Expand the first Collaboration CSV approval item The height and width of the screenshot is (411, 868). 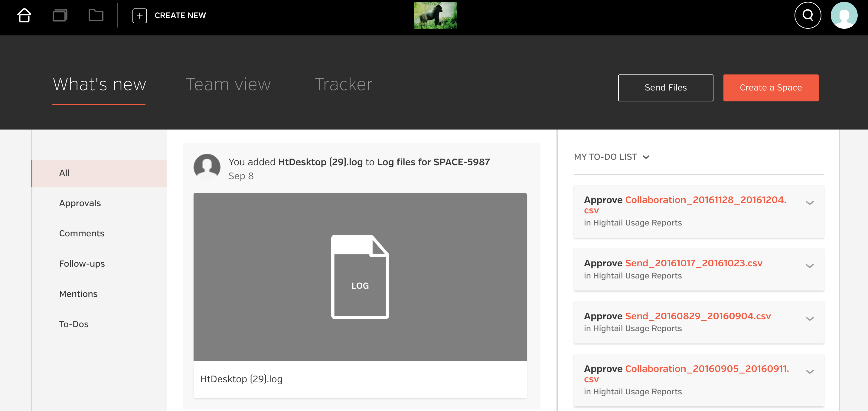click(810, 203)
